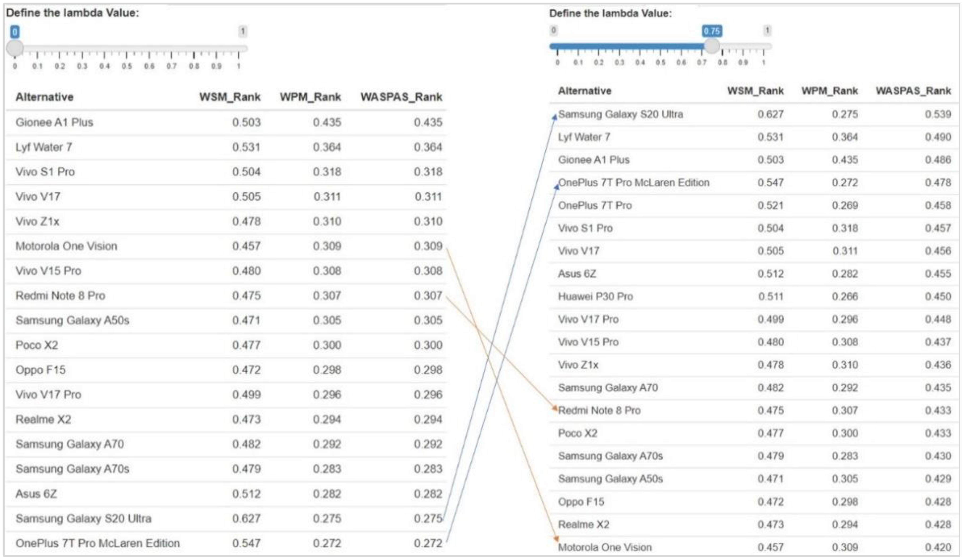The width and height of the screenshot is (963, 560).
Task: Click Asus 6Z row in left table
Action: (36, 494)
